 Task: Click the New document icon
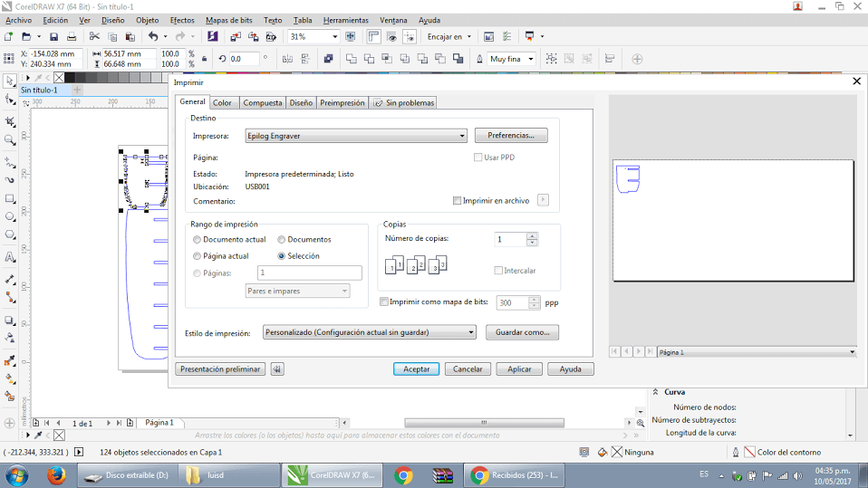coord(9,36)
